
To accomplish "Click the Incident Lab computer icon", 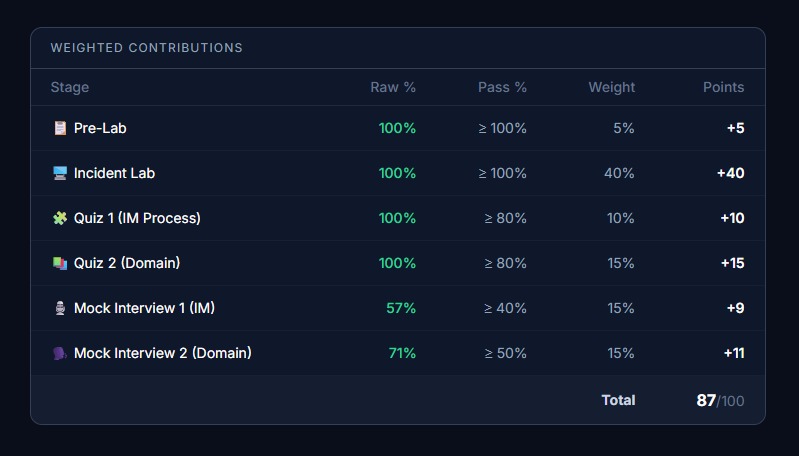I will click(x=60, y=173).
